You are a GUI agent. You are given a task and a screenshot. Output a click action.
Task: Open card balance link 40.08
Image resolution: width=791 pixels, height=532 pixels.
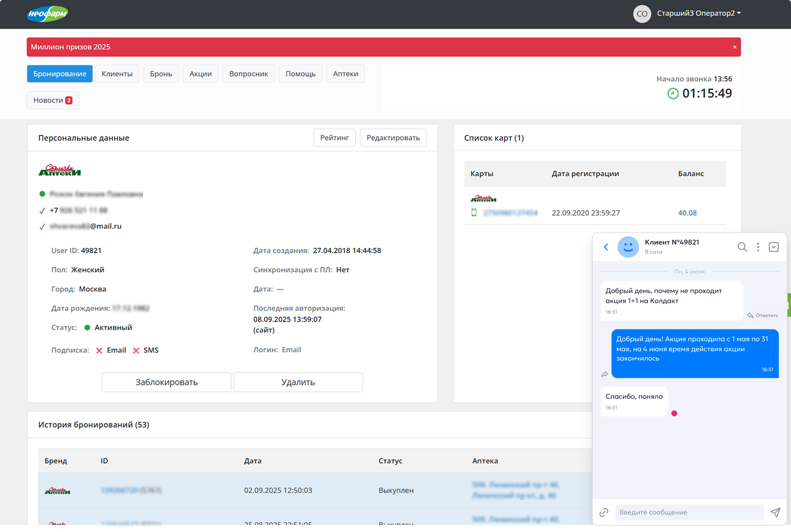coord(687,213)
